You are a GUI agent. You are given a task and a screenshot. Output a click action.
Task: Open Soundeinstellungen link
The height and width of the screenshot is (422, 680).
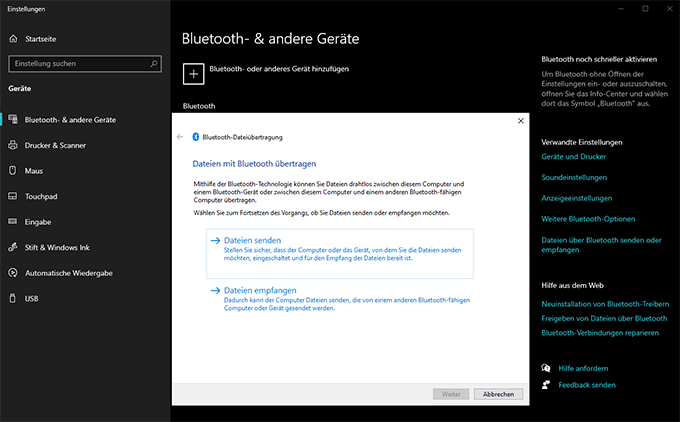point(574,177)
